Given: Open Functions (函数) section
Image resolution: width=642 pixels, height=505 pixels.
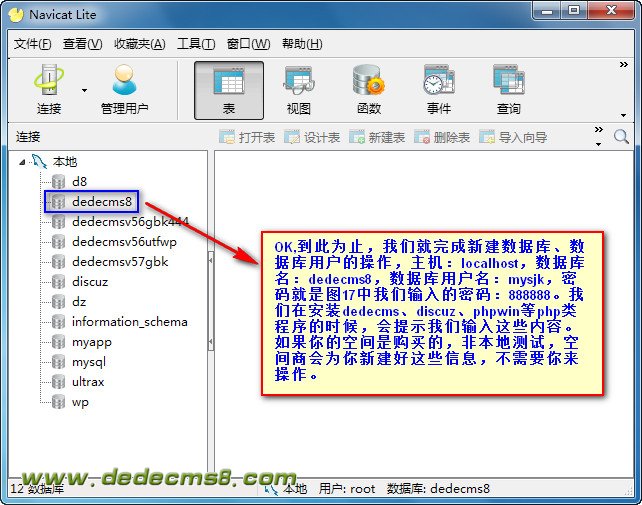Looking at the screenshot, I should point(368,90).
